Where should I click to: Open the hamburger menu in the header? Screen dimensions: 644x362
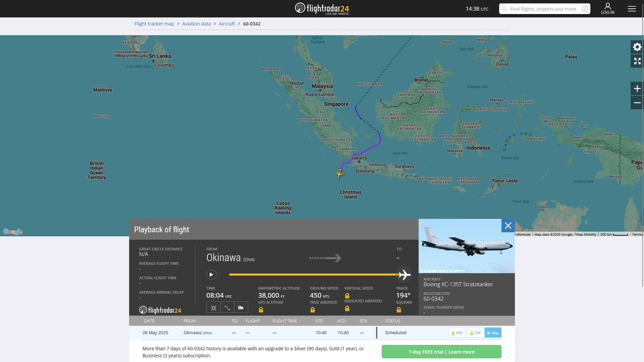(x=632, y=9)
